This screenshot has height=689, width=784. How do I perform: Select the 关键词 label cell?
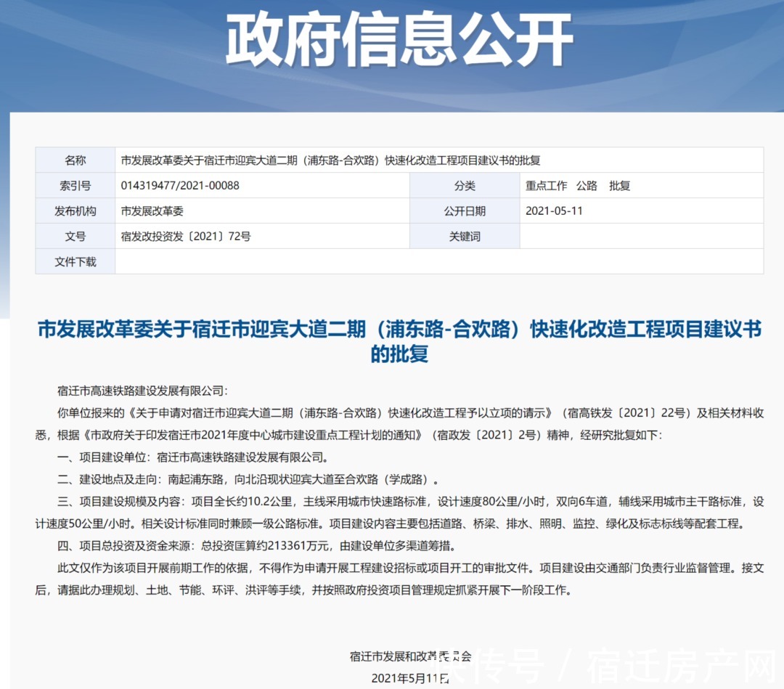[465, 236]
